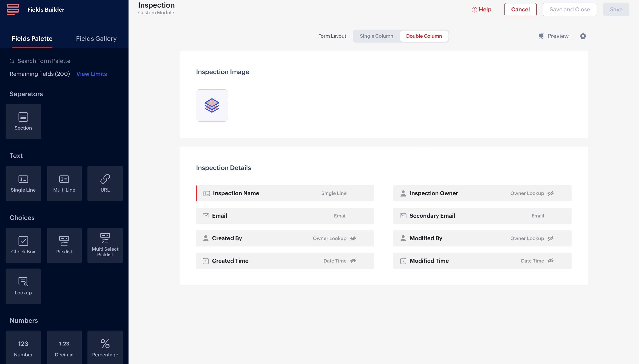The width and height of the screenshot is (639, 364).
Task: Choose the Check Box field tile
Action: coord(23,245)
